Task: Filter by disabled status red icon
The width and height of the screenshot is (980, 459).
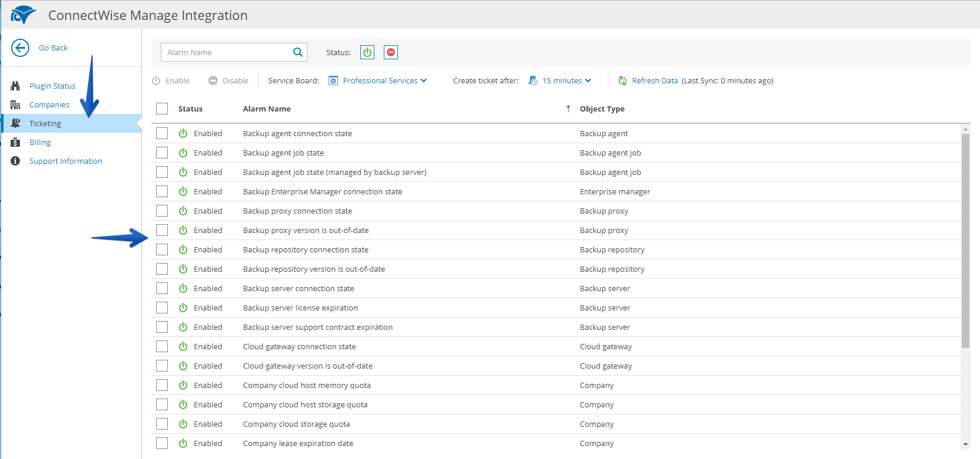Action: click(x=391, y=52)
